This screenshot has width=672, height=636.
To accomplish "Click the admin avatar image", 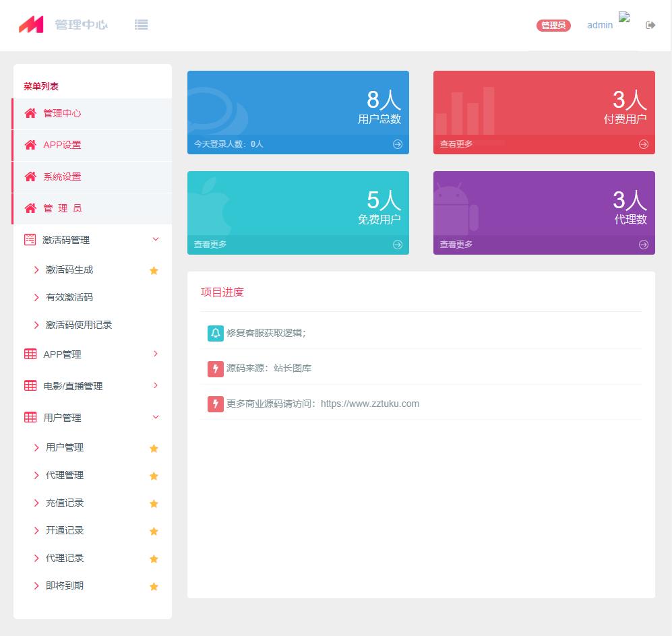I will tap(625, 19).
